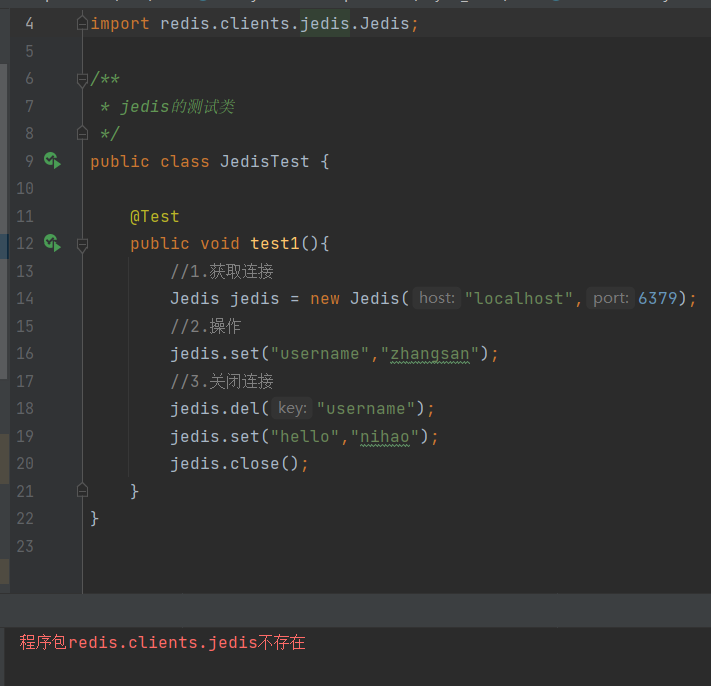The image size is (711, 686).
Task: Click comment //1.获取连接
Action: (x=222, y=271)
